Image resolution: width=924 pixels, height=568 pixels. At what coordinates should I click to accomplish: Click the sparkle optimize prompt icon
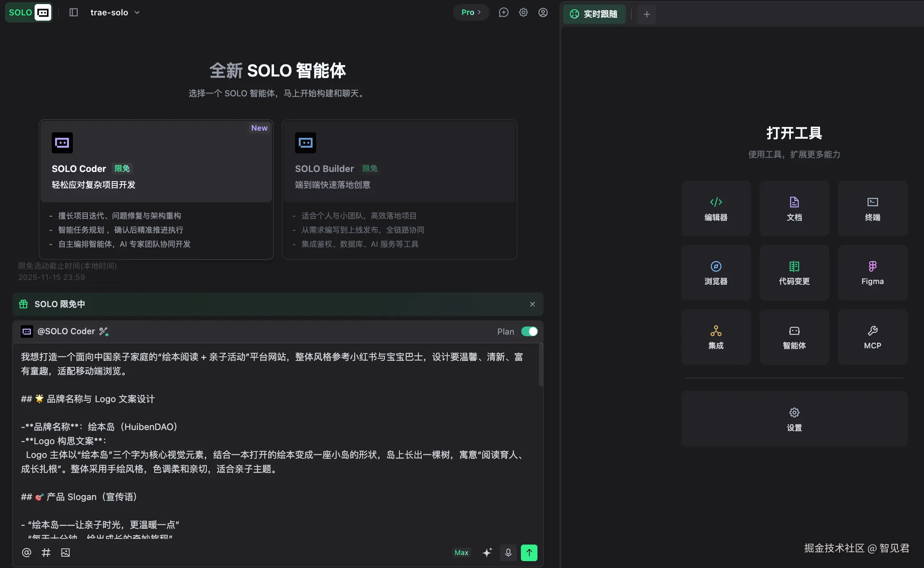pos(487,553)
